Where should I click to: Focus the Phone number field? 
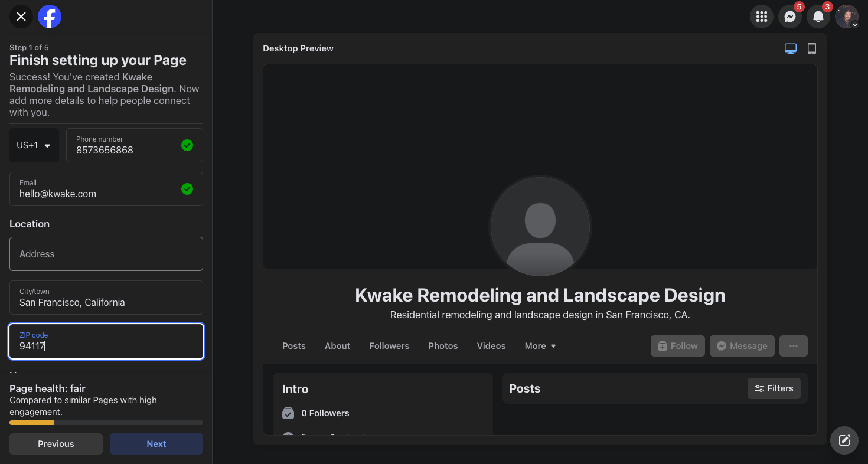[135, 145]
